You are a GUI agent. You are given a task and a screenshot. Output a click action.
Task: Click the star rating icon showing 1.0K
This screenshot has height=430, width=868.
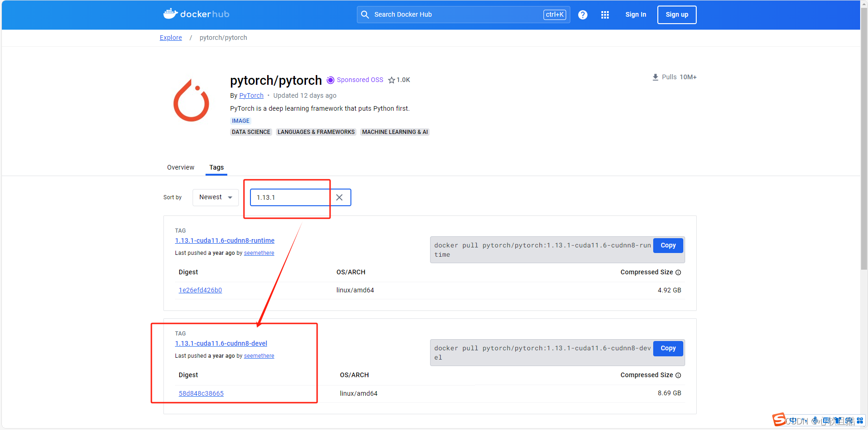click(392, 80)
